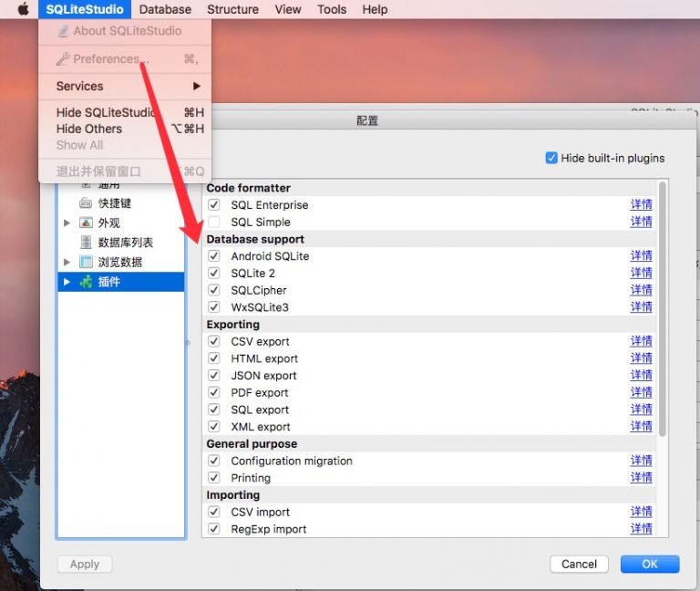Image resolution: width=700 pixels, height=591 pixels.
Task: Choose the 退出并保留窗口 menu entry
Action: click(125, 171)
